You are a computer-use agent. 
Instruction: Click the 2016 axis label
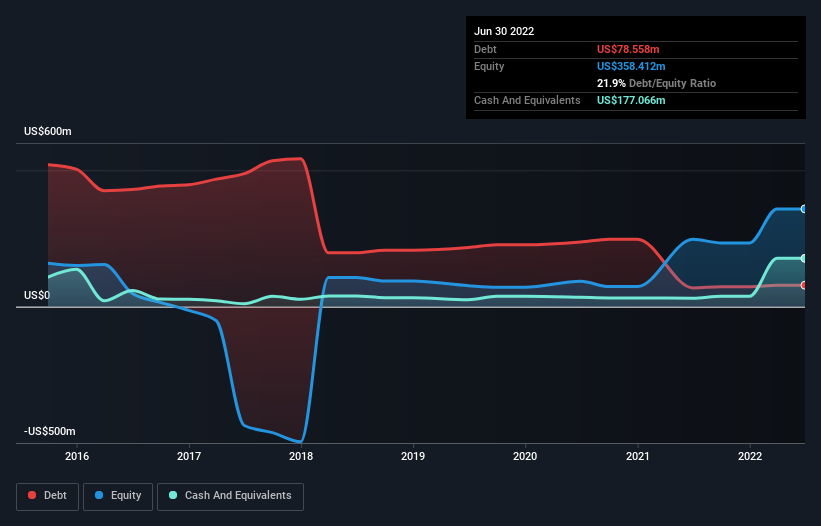(77, 456)
